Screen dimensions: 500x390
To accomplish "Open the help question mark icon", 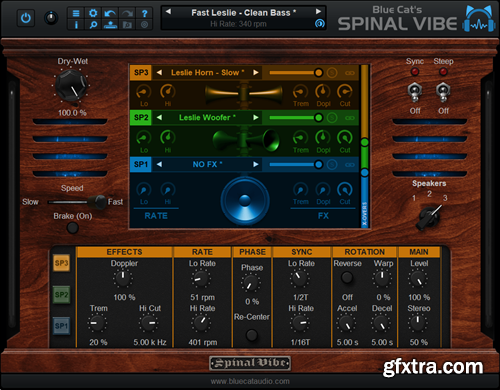I will tap(144, 13).
